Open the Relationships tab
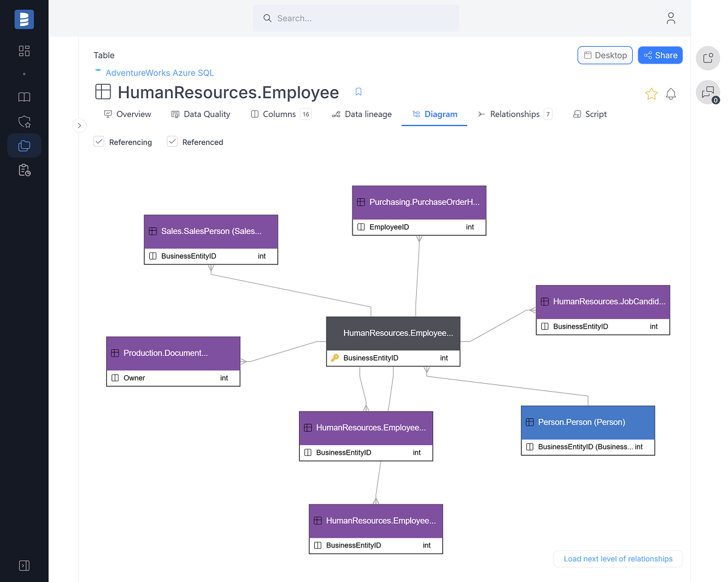 click(514, 114)
